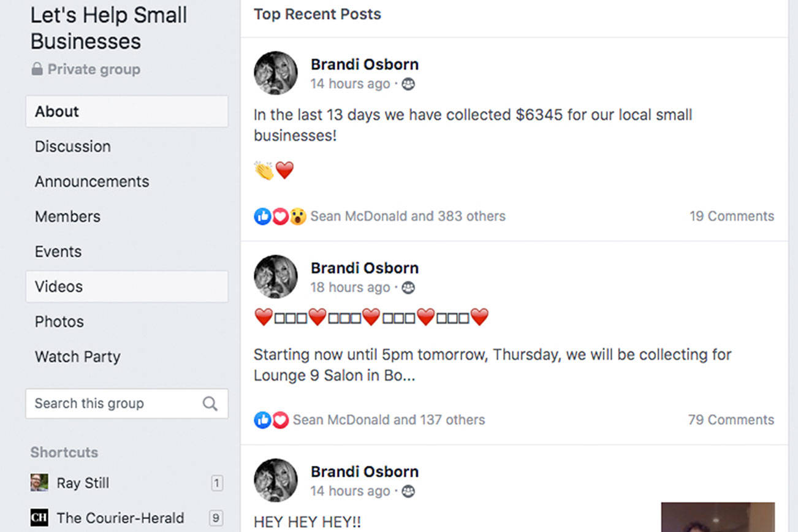This screenshot has height=532, width=798.
Task: Click the reaction icons on the Lounge 9 Salon post
Action: pos(272,420)
